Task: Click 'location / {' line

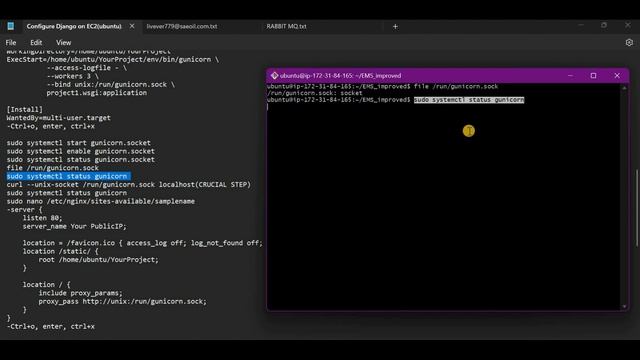Action: pyautogui.click(x=47, y=284)
